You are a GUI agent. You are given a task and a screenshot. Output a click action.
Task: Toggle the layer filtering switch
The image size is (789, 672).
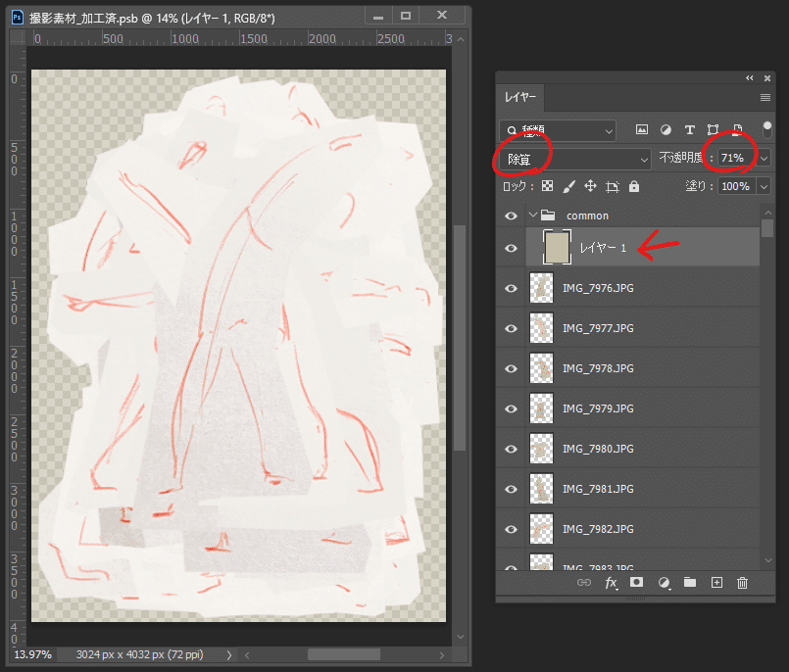click(x=766, y=129)
